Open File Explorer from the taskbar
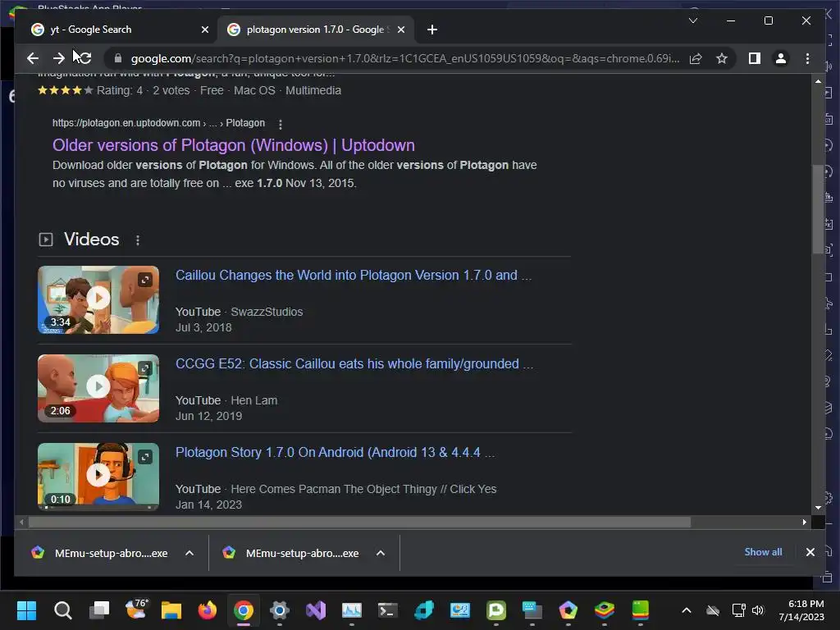This screenshot has height=630, width=840. pos(171,610)
